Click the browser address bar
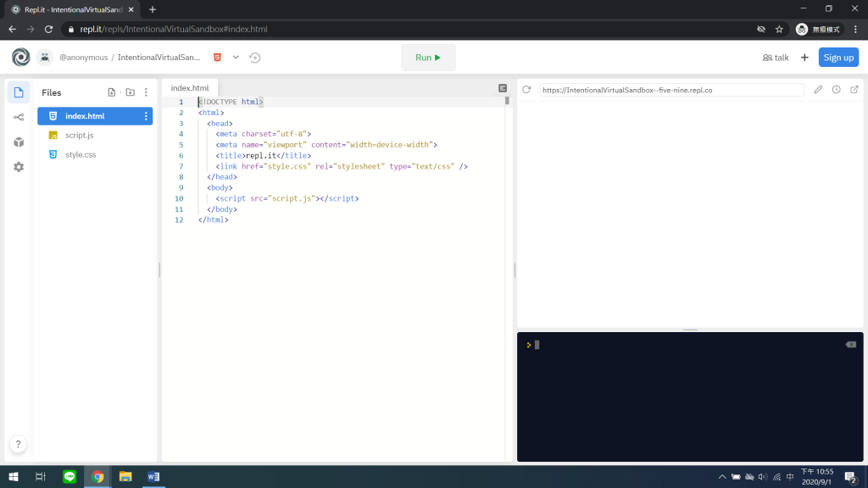 [409, 30]
